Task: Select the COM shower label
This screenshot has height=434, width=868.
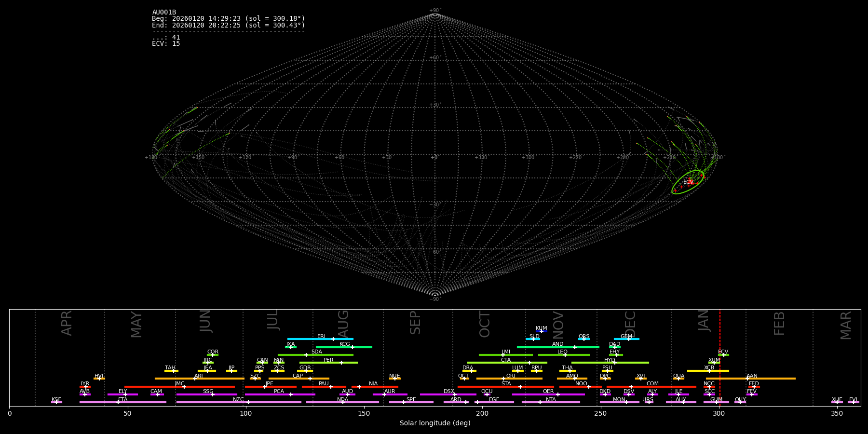Action: click(x=652, y=383)
